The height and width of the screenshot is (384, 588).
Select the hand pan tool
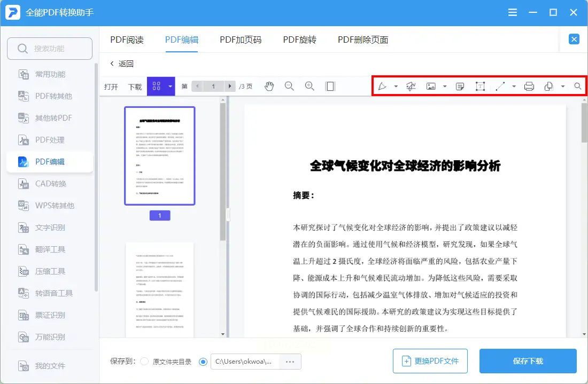click(x=269, y=87)
